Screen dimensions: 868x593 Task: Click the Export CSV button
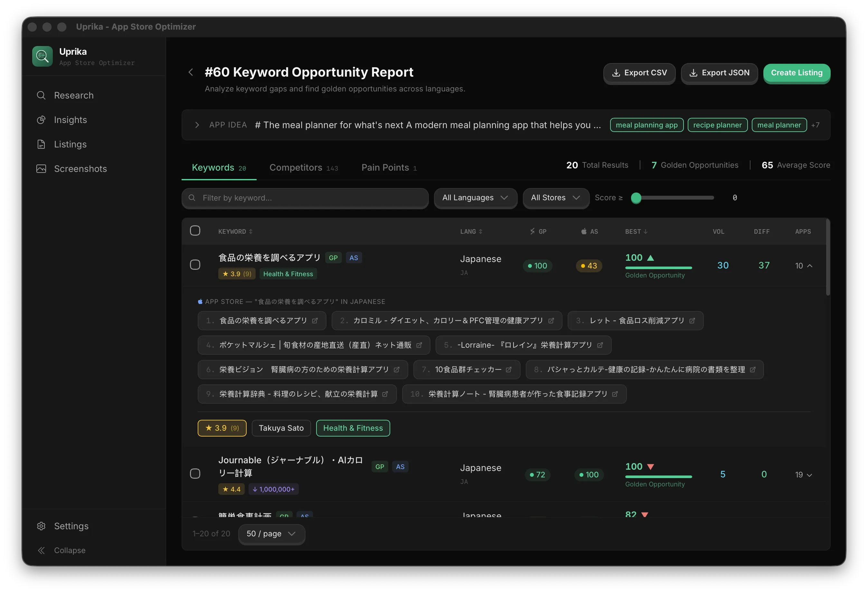(639, 73)
